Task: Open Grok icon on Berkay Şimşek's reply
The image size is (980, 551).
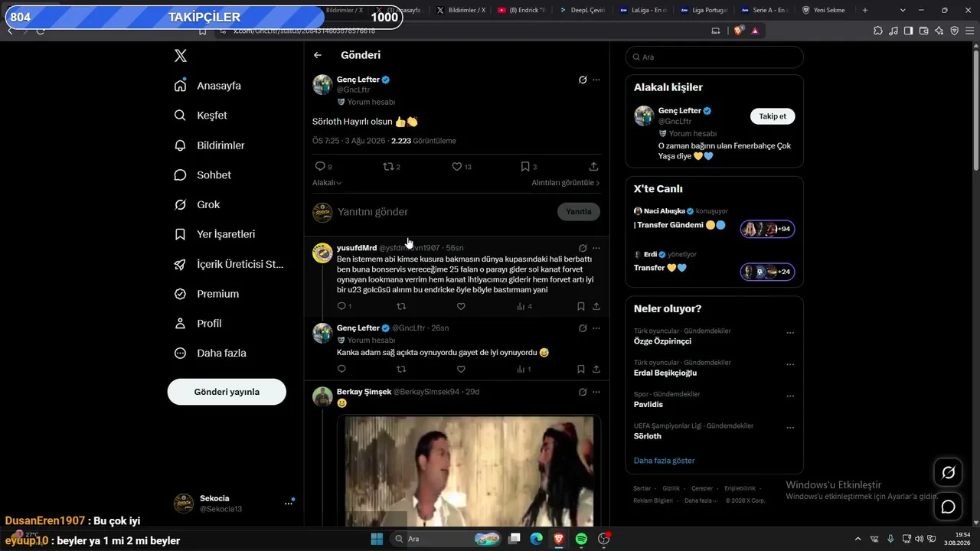Action: coord(583,392)
